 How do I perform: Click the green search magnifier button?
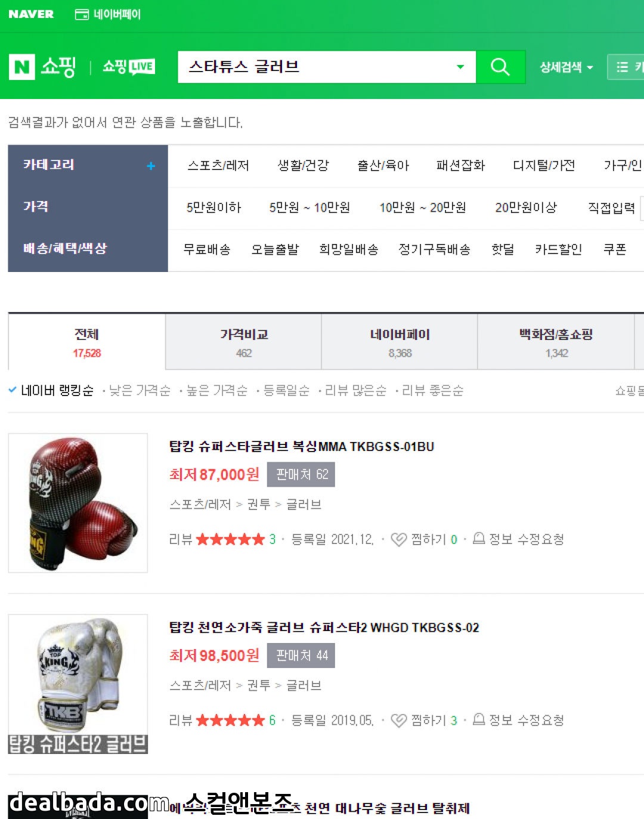click(x=500, y=67)
